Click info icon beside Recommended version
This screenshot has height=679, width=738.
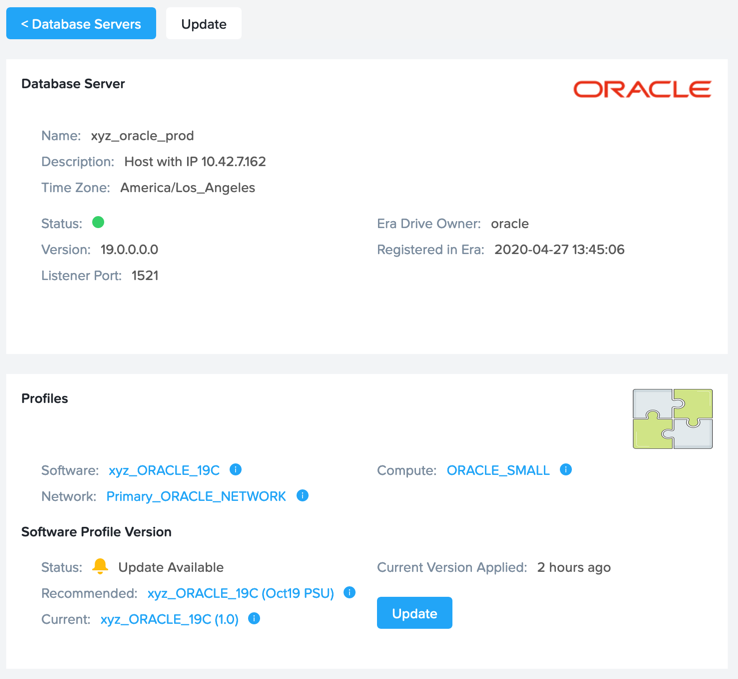(349, 592)
